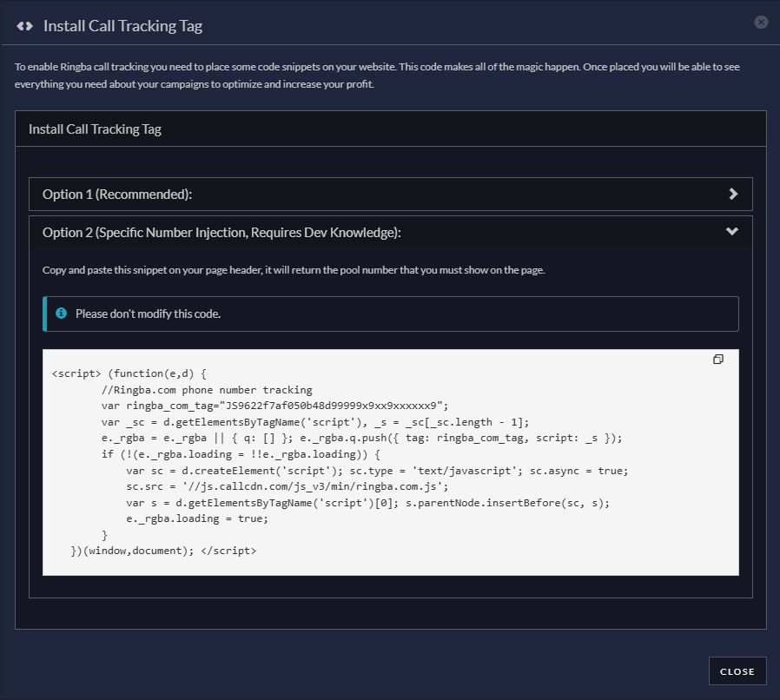Collapse Option 2 using the down chevron
The image size is (780, 700).
point(731,231)
